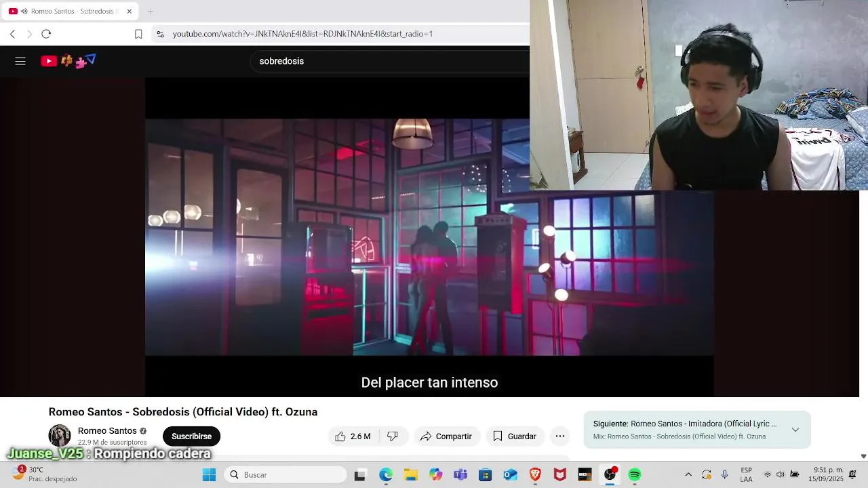
Task: Click the microphone tray icon
Action: tap(725, 475)
